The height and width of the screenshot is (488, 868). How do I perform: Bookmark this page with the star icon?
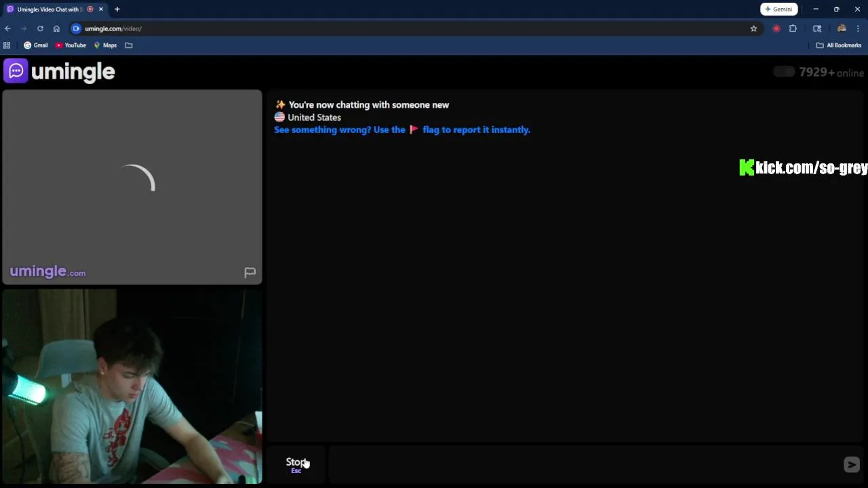(753, 28)
